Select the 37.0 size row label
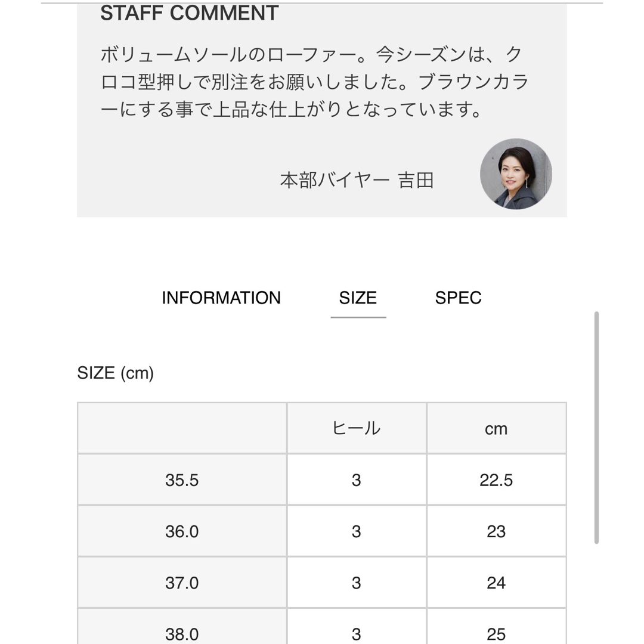 click(x=182, y=583)
